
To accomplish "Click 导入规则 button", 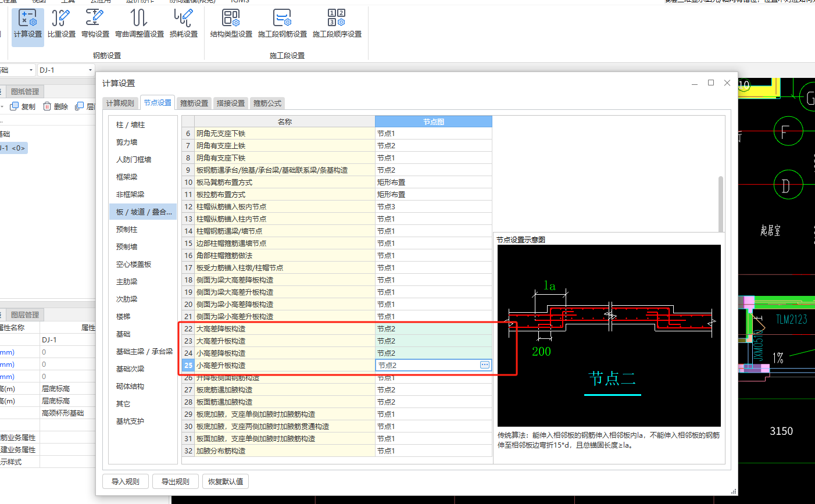I will coord(126,481).
